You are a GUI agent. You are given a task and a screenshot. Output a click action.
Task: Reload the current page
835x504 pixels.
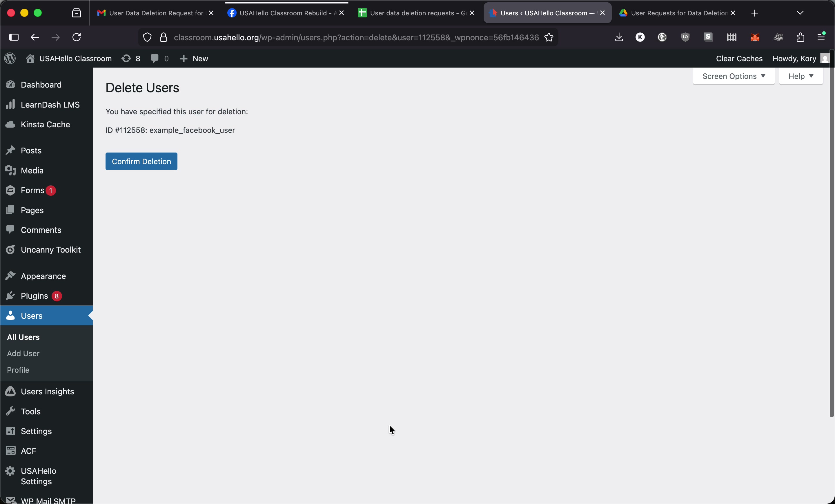pyautogui.click(x=77, y=37)
